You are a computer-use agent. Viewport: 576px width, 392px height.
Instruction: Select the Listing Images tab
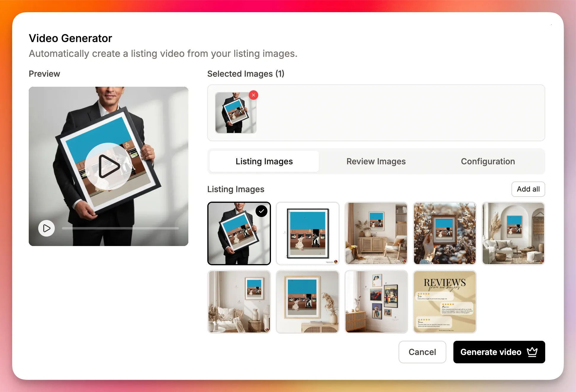click(x=264, y=161)
